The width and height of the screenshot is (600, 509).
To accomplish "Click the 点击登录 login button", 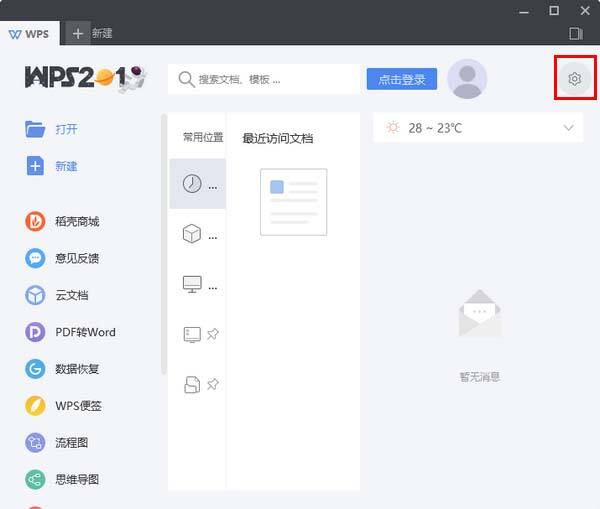I will 401,80.
